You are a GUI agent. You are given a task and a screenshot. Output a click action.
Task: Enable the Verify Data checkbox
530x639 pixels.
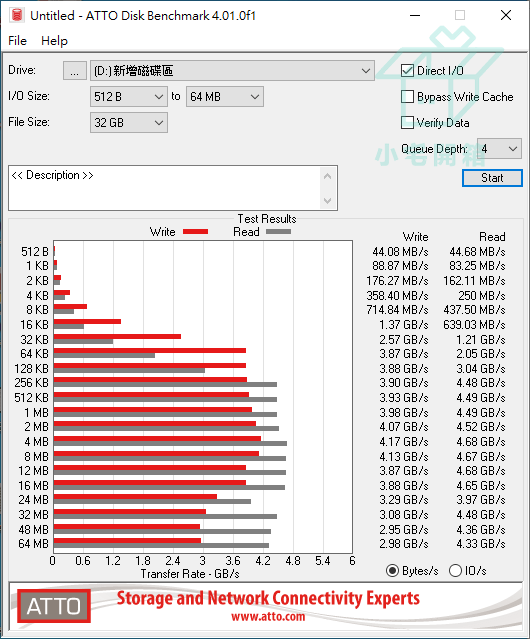click(407, 122)
